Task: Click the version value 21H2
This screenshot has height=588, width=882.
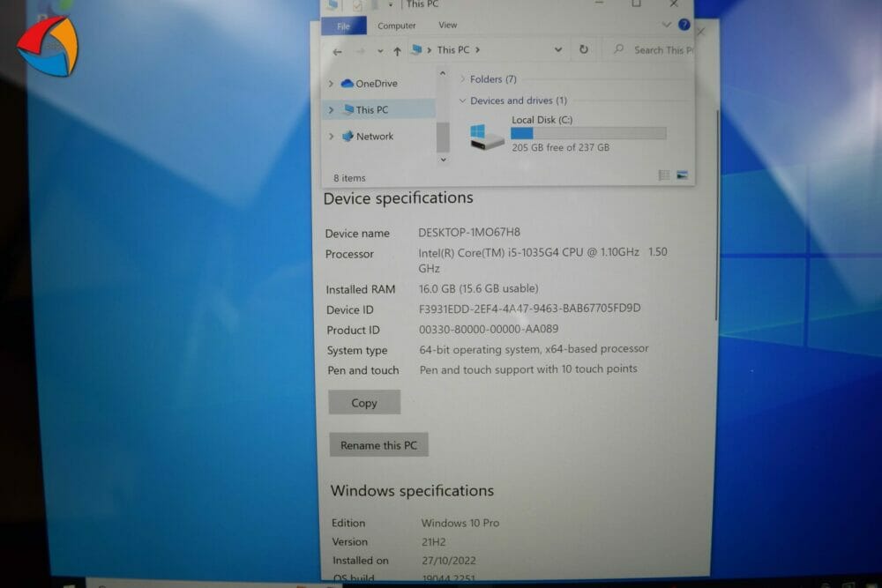Action: point(434,542)
